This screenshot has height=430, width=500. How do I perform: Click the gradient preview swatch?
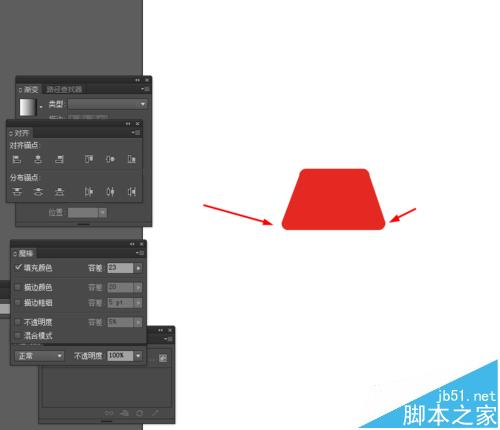click(x=28, y=107)
